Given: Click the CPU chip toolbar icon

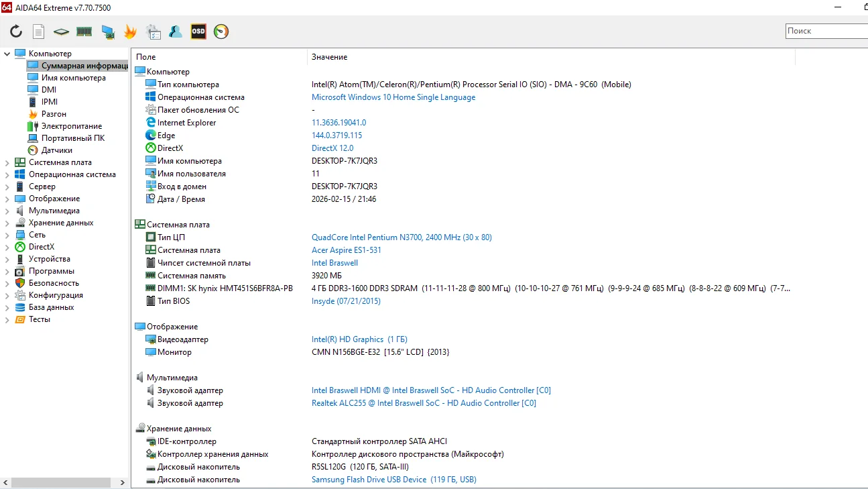Looking at the screenshot, I should (x=62, y=32).
